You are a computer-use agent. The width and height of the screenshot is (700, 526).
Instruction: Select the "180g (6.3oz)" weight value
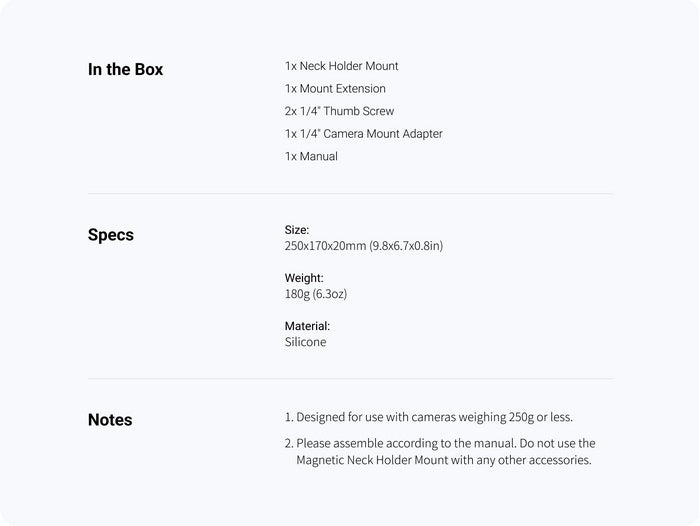pyautogui.click(x=315, y=294)
